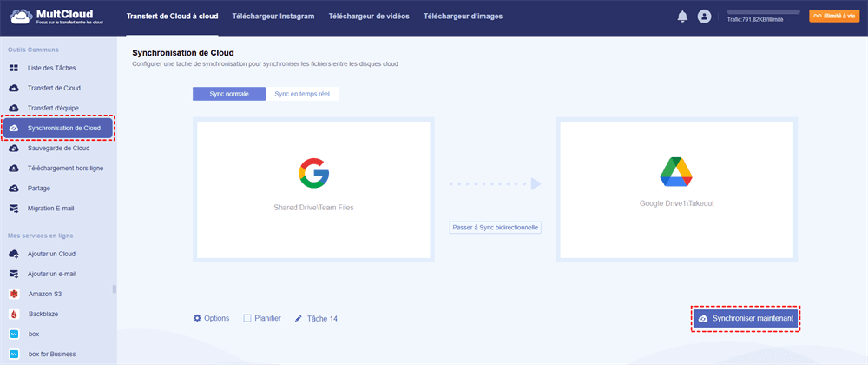Click source path Shared Drive\Team Files
Image resolution: width=868 pixels, height=365 pixels.
[313, 209]
